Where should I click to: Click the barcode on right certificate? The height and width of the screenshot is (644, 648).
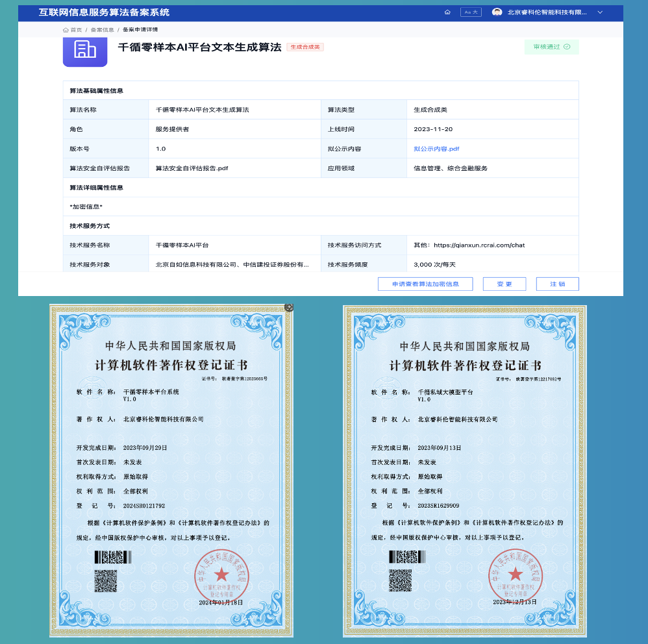tap(407, 557)
